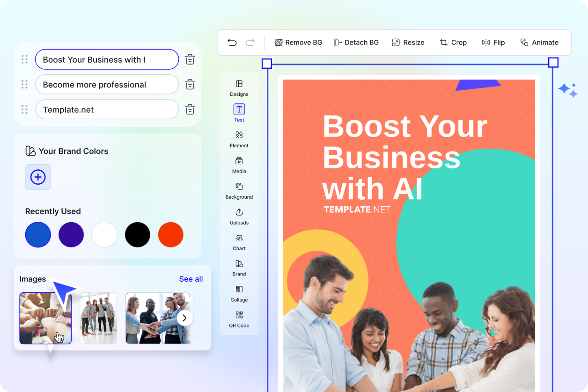Show next images with arrow chevron

[x=184, y=318]
